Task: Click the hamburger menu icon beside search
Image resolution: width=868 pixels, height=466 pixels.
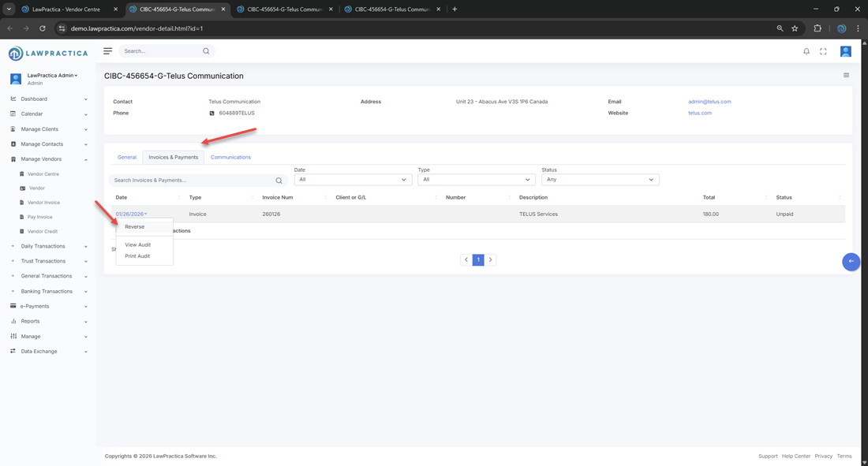Action: [x=108, y=51]
